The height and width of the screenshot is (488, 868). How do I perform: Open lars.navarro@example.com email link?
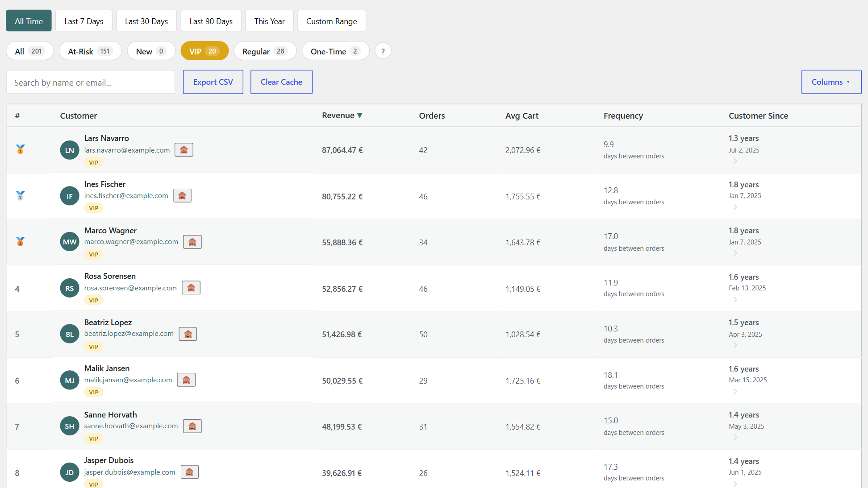pyautogui.click(x=127, y=150)
